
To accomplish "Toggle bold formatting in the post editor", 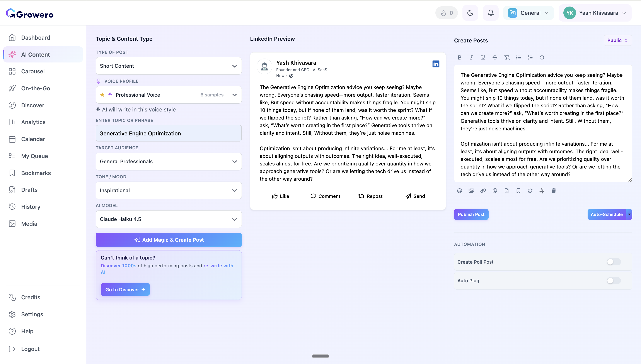I will pyautogui.click(x=459, y=57).
